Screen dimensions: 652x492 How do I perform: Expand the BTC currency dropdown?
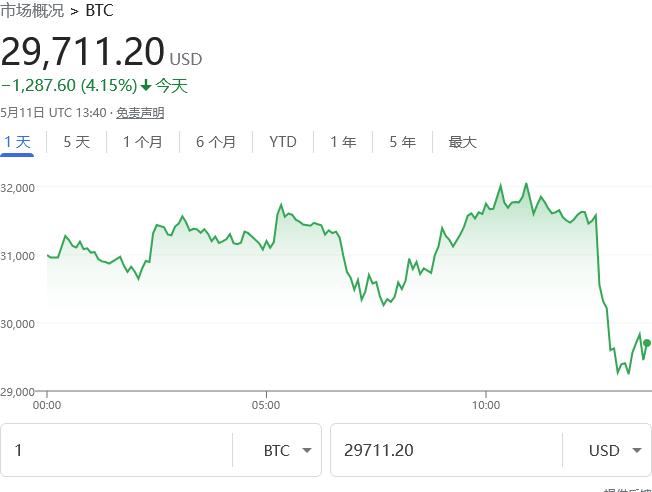pos(291,451)
